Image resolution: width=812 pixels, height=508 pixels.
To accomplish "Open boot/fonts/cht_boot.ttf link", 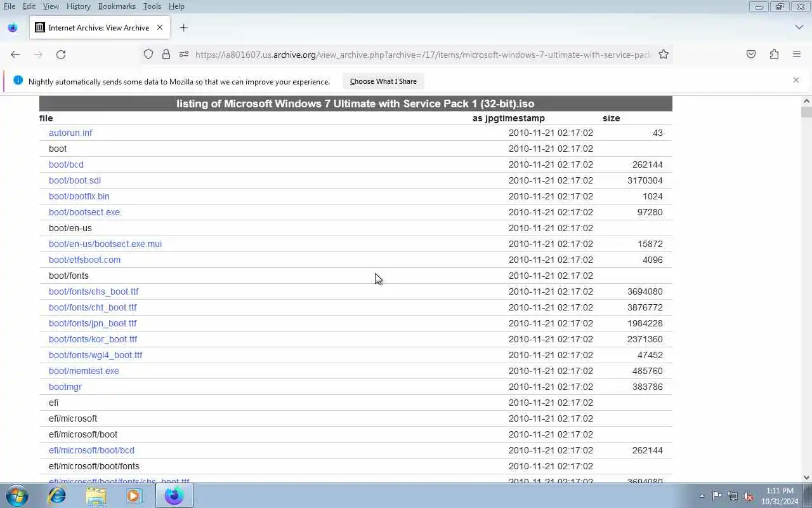I will click(93, 307).
